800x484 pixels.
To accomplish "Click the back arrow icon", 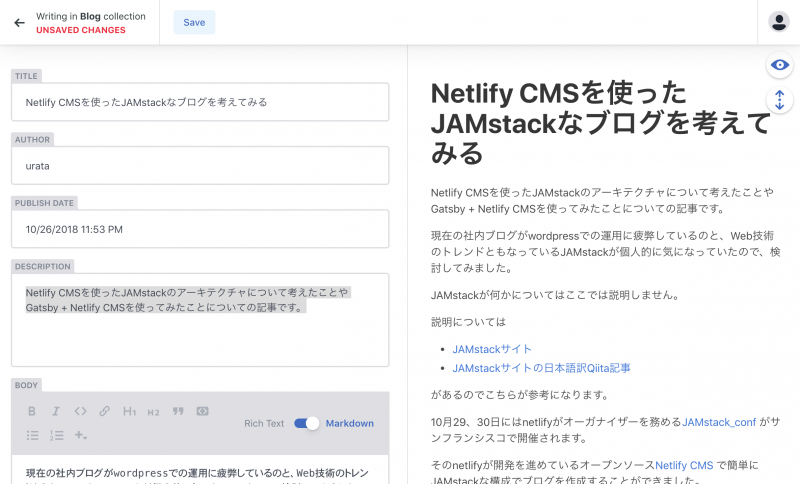I will pos(19,23).
